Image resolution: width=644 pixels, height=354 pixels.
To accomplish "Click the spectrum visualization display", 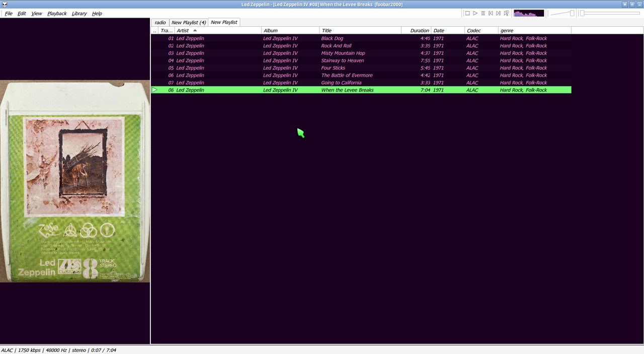I will [x=529, y=14].
